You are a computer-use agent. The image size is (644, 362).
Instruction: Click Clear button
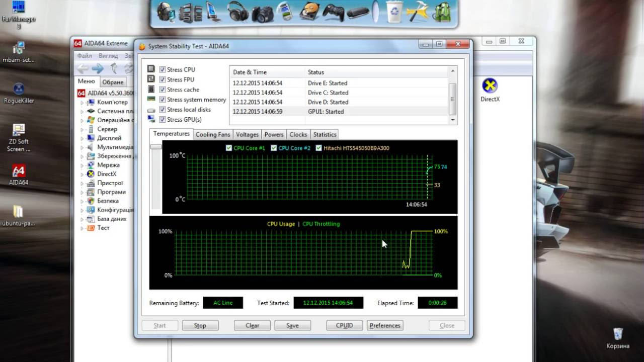(x=252, y=325)
